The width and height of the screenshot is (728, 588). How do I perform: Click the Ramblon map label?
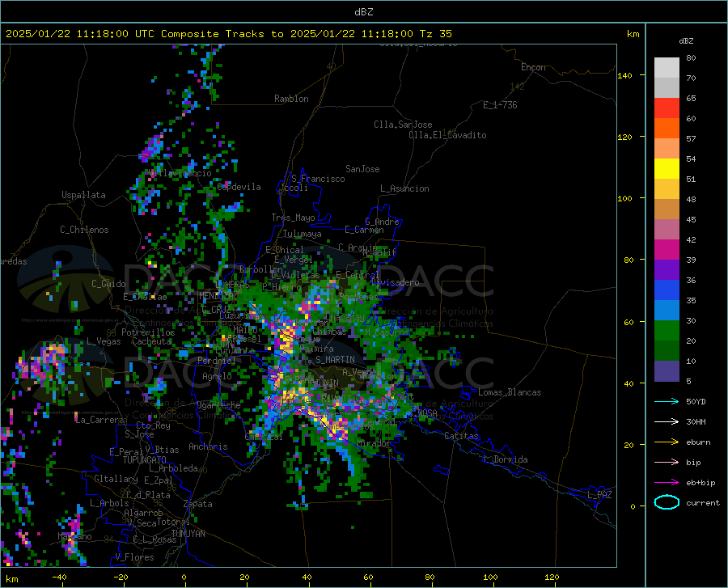[291, 99]
